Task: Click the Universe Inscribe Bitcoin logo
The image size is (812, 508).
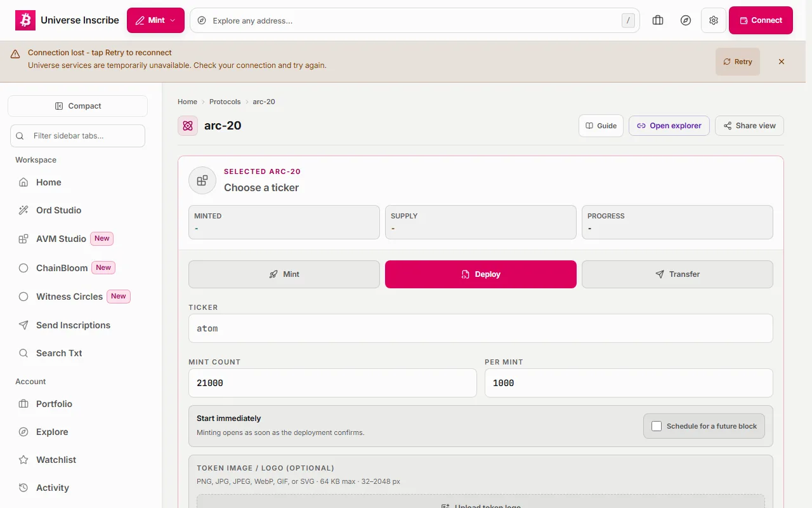Action: [x=25, y=20]
